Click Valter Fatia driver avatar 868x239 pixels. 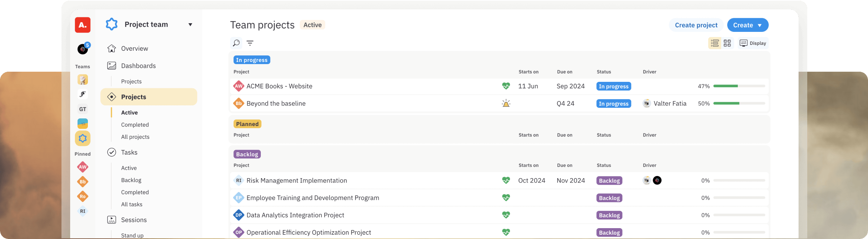click(x=647, y=104)
